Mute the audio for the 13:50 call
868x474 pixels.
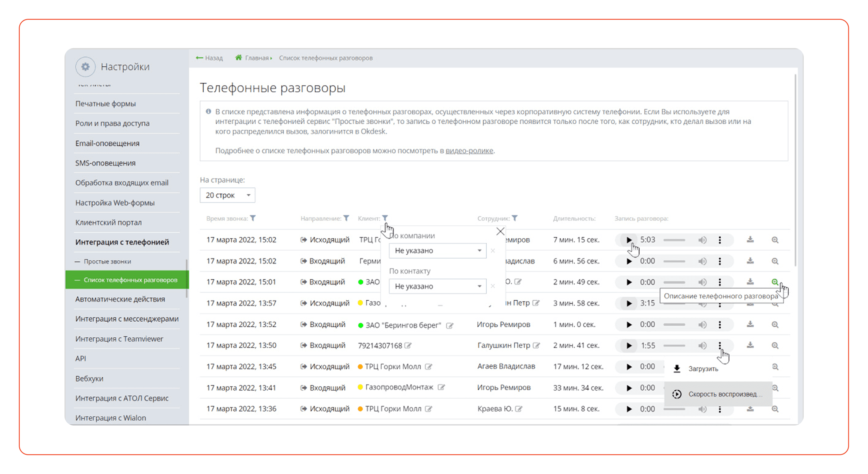pos(702,346)
